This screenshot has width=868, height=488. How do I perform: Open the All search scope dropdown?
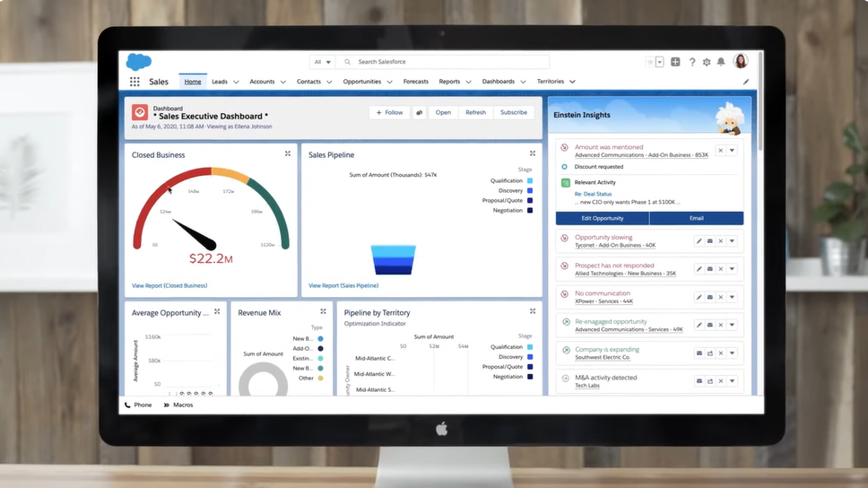[322, 62]
